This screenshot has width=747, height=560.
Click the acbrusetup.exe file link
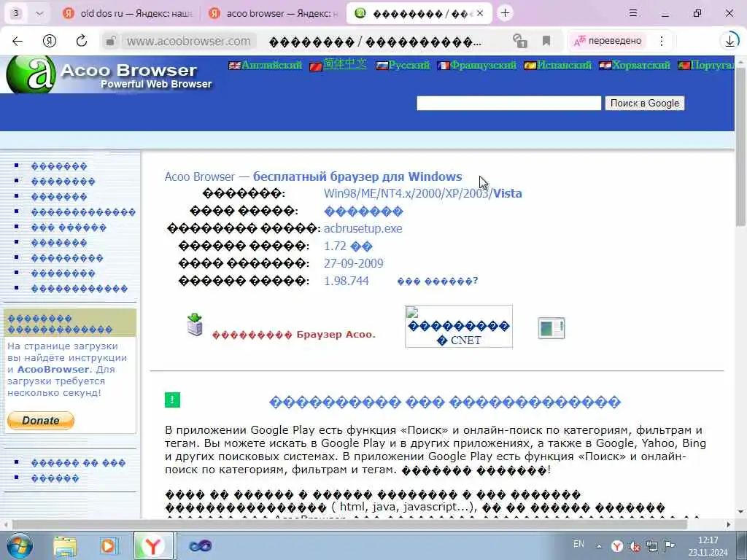363,228
